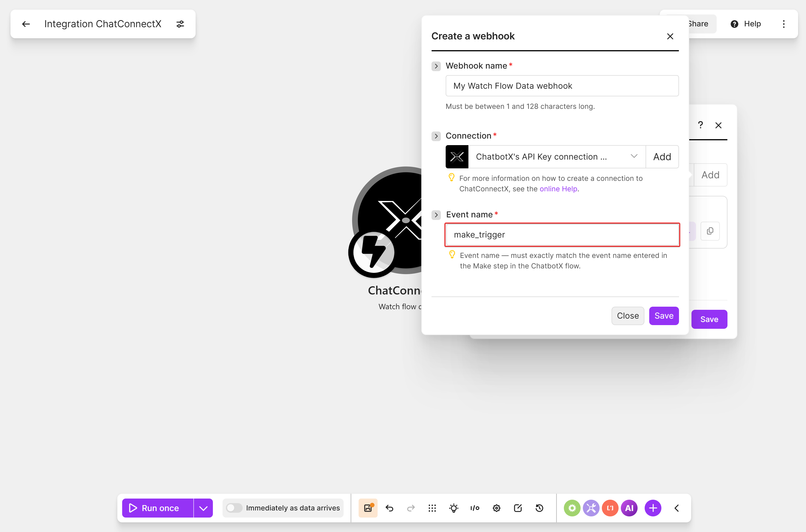Add a favorite with plus icon

[x=653, y=508]
